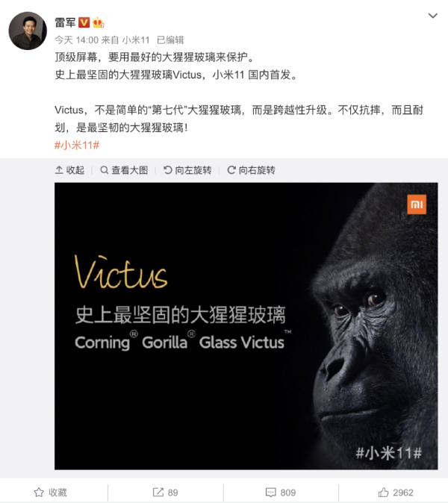Screen dimensions: 448x503
Task: Click the 今天 14:00 post timestamp
Action: click(x=76, y=40)
